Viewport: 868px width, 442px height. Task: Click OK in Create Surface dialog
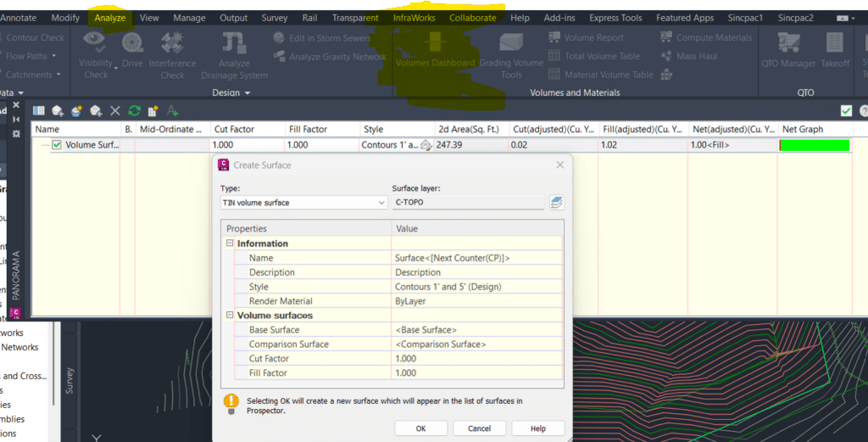click(x=420, y=428)
